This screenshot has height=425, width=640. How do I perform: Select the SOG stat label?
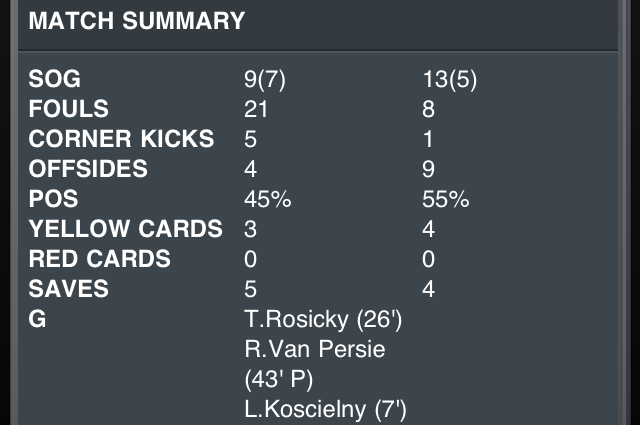click(55, 79)
